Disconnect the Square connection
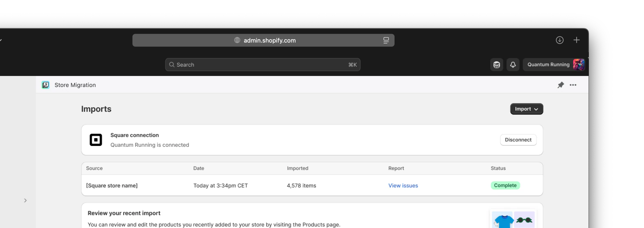Image resolution: width=644 pixels, height=228 pixels. click(518, 140)
